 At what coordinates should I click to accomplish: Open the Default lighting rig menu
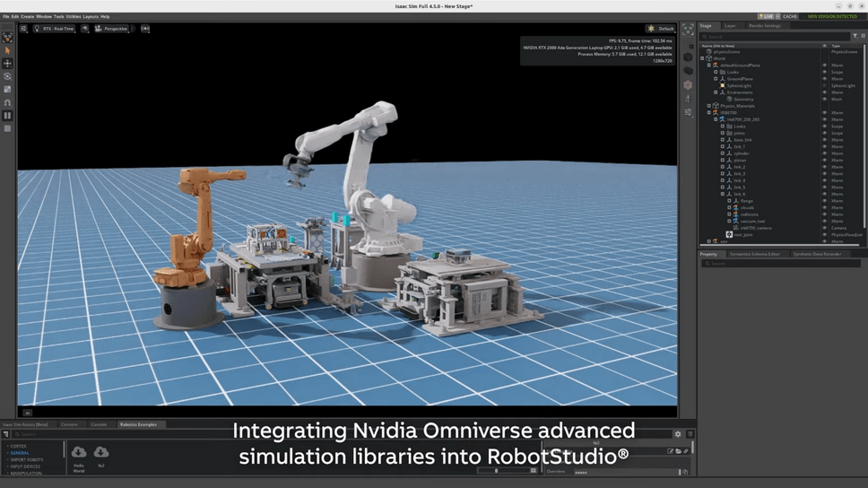661,28
